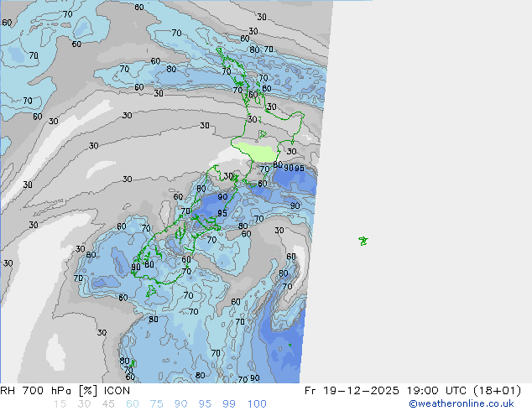This screenshot has width=532, height=411.
Task: Click the light green shaded area on North Island
Action: click(x=257, y=153)
